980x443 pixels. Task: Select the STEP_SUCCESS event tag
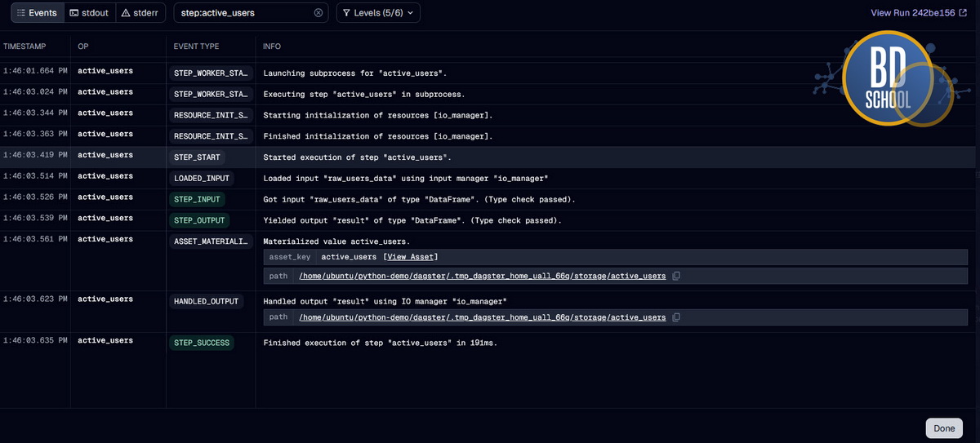click(202, 343)
